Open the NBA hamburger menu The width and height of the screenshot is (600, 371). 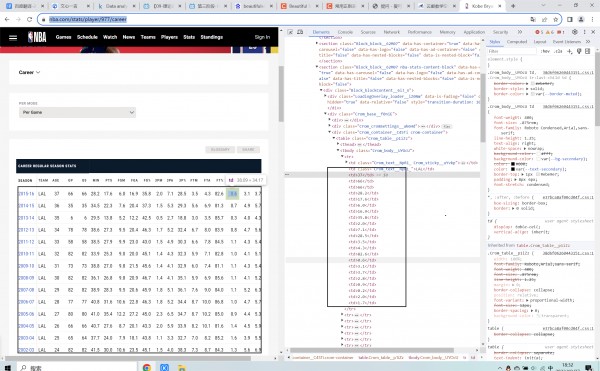(x=13, y=37)
